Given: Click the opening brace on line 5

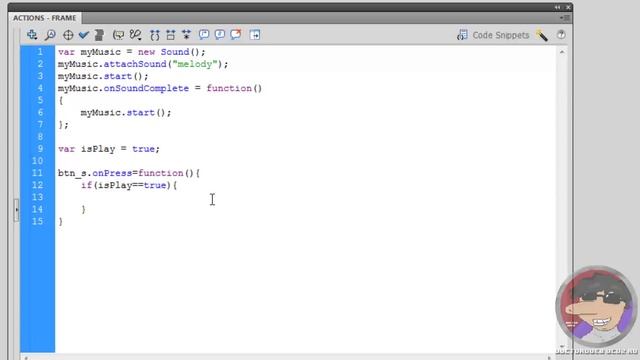Looking at the screenshot, I should point(60,100).
